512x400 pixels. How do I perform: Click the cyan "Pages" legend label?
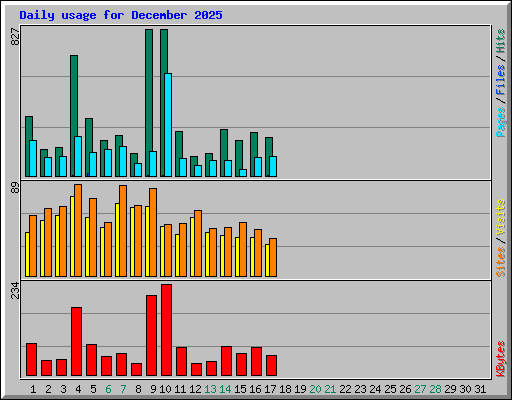coord(500,122)
